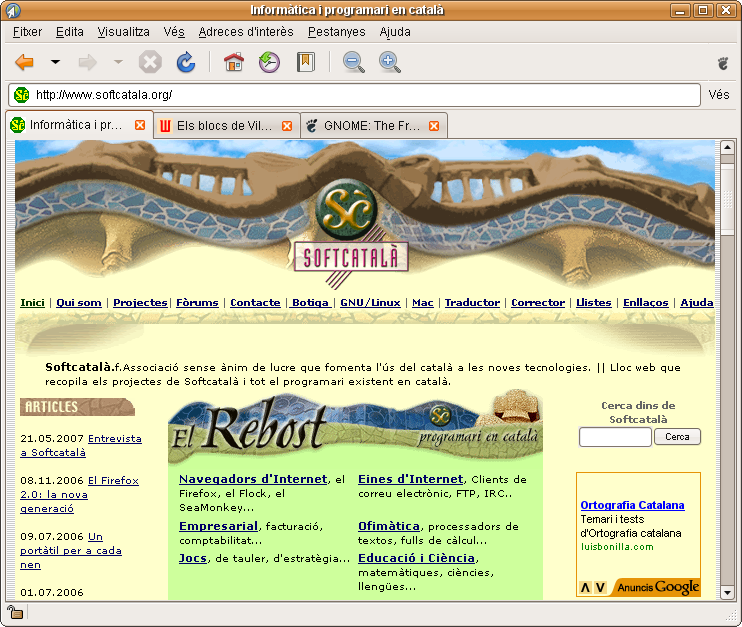The width and height of the screenshot is (742, 627).
Task: Zoom in with the plus magnifier
Action: [x=389, y=62]
